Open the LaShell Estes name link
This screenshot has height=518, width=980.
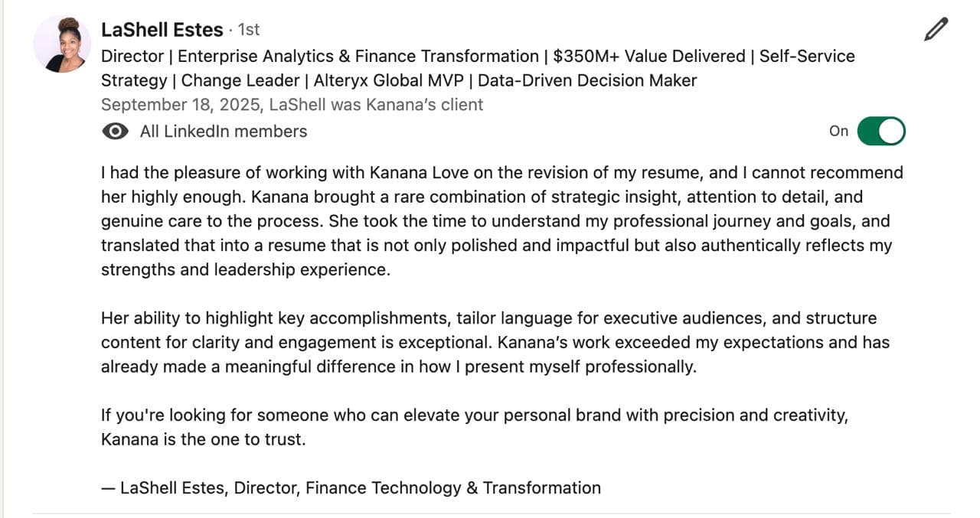(x=162, y=30)
